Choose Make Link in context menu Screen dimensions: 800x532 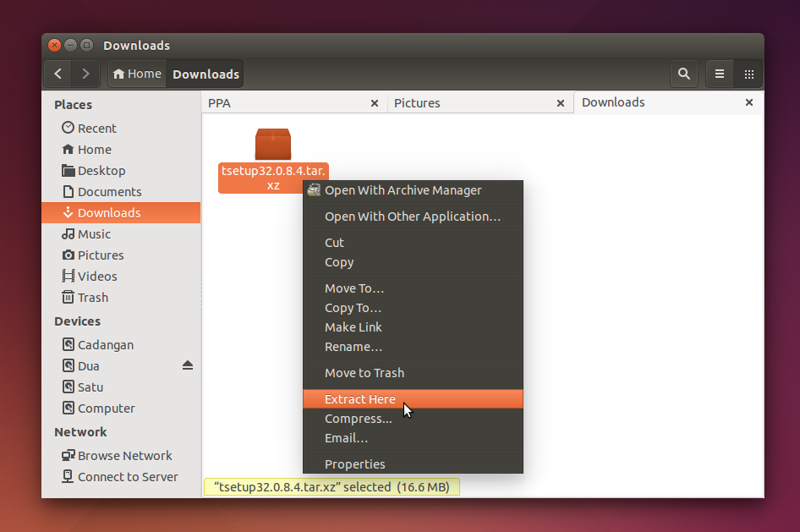(413, 327)
